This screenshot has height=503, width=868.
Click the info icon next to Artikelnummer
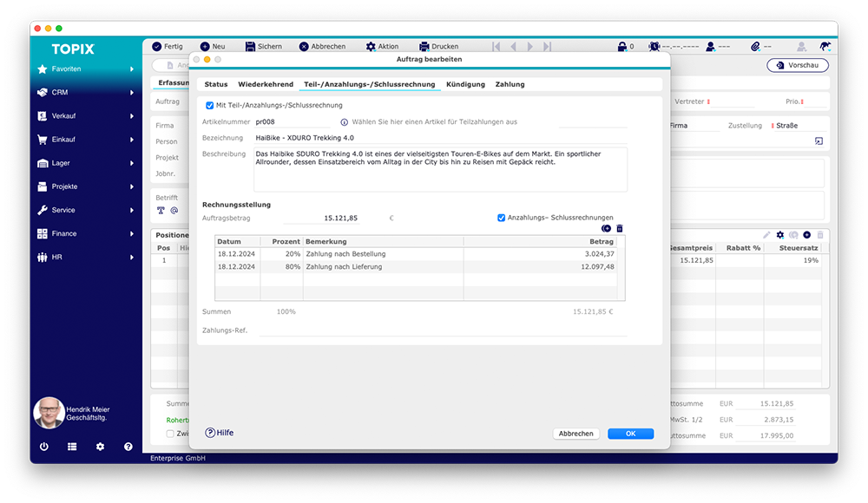click(x=344, y=122)
